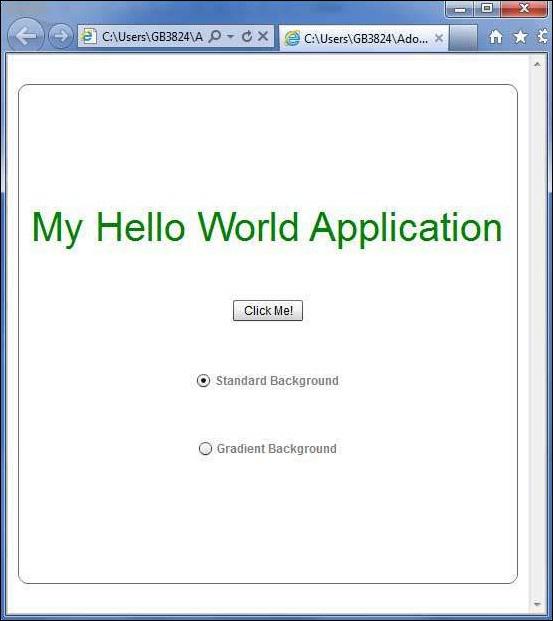Image resolution: width=553 pixels, height=621 pixels.
Task: Click the scrollbar down arrow
Action: pos(537,604)
